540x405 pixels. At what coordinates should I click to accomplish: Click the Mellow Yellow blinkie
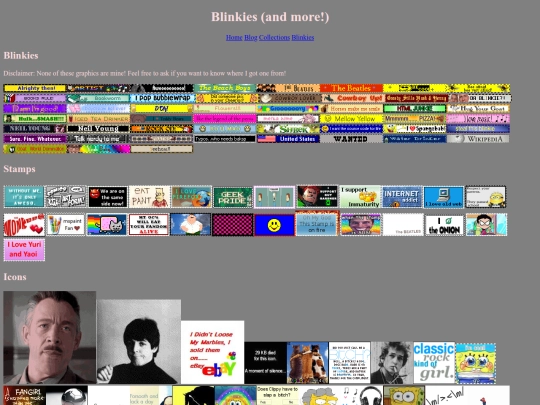(351, 119)
